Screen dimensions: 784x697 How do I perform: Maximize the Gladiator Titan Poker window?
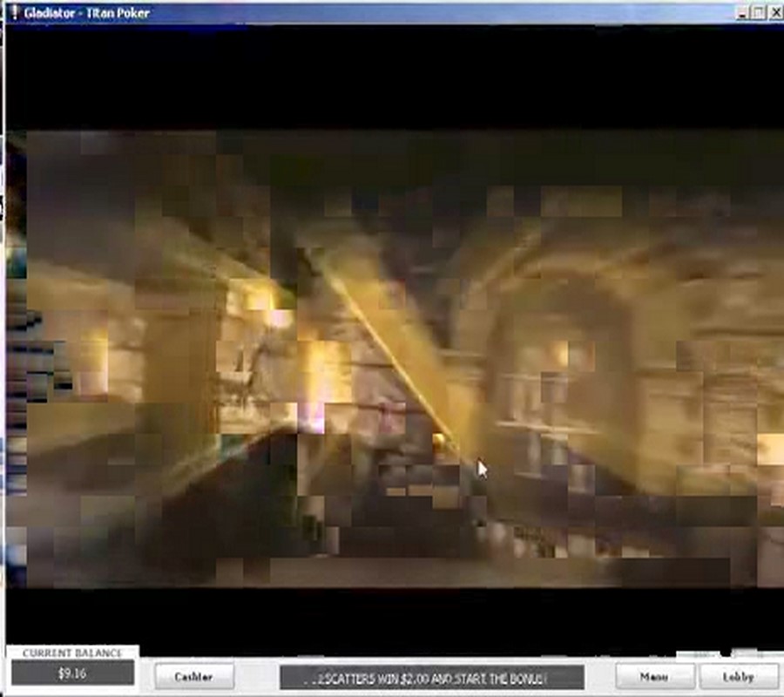click(x=758, y=12)
